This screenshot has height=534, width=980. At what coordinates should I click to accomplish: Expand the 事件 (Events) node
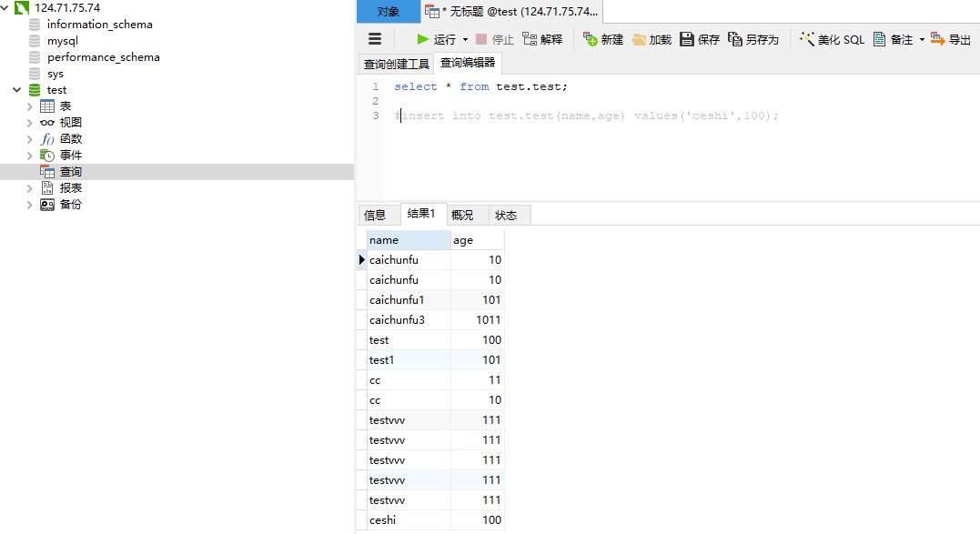click(29, 156)
